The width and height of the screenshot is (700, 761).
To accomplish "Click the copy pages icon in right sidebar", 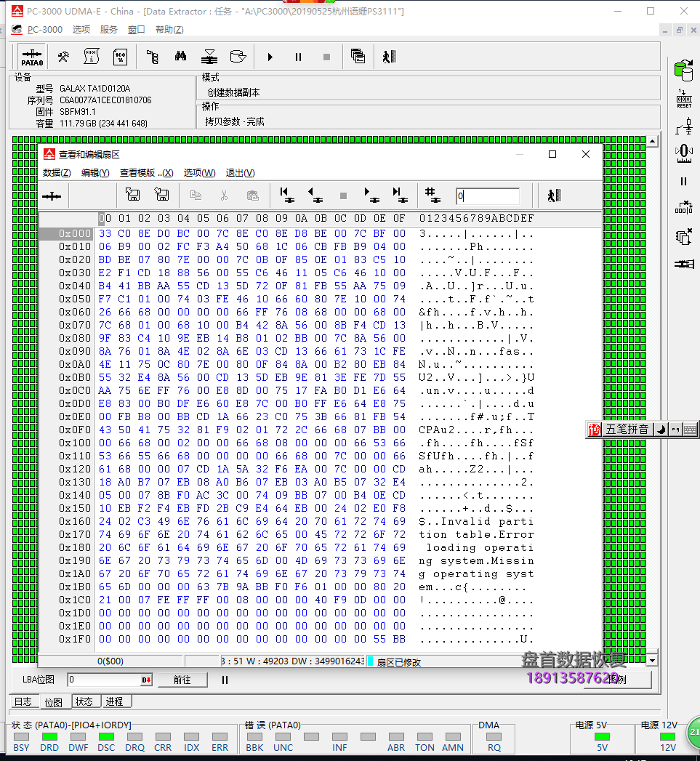I will click(683, 238).
